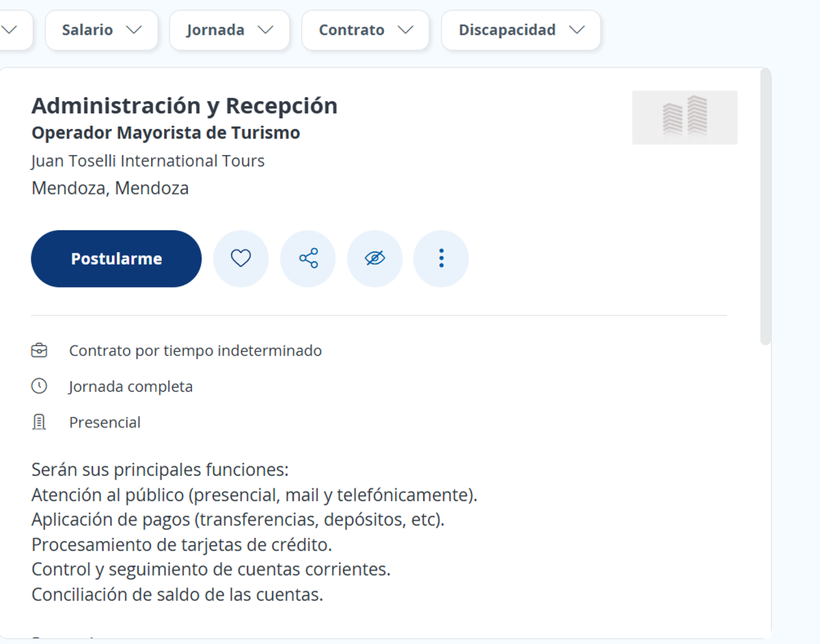Click the company placeholder logo icon
Screen dimensions: 820x644
pos(684,117)
